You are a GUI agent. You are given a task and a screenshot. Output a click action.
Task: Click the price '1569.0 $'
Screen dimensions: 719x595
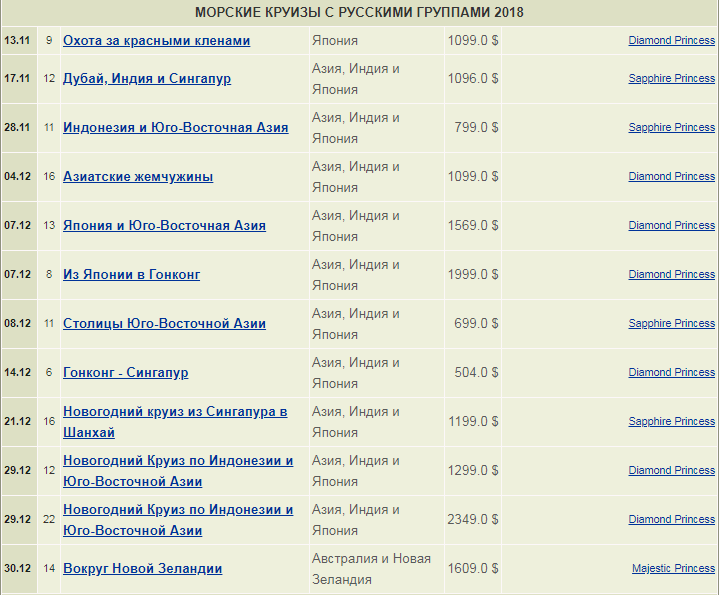(473, 226)
